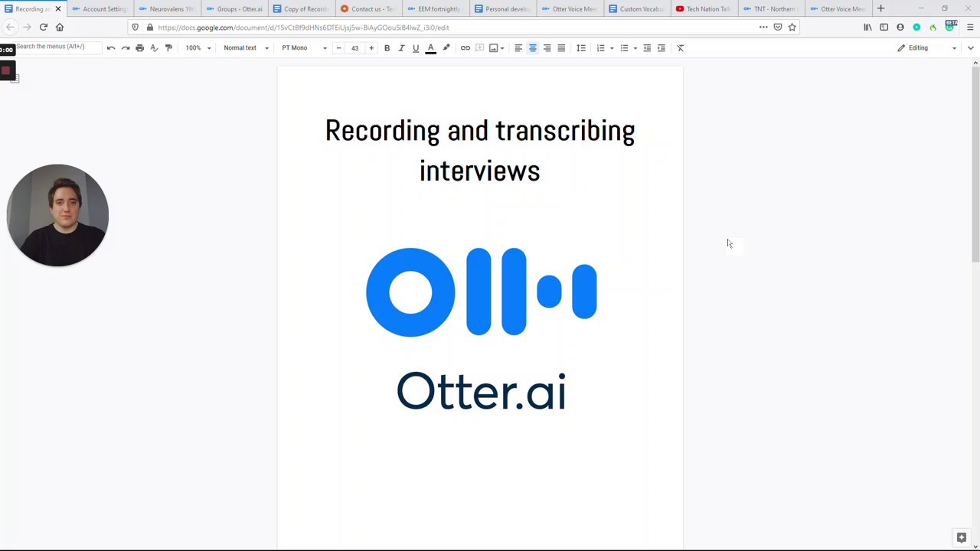The width and height of the screenshot is (980, 551).
Task: Run spelling and grammar check
Action: 154,47
